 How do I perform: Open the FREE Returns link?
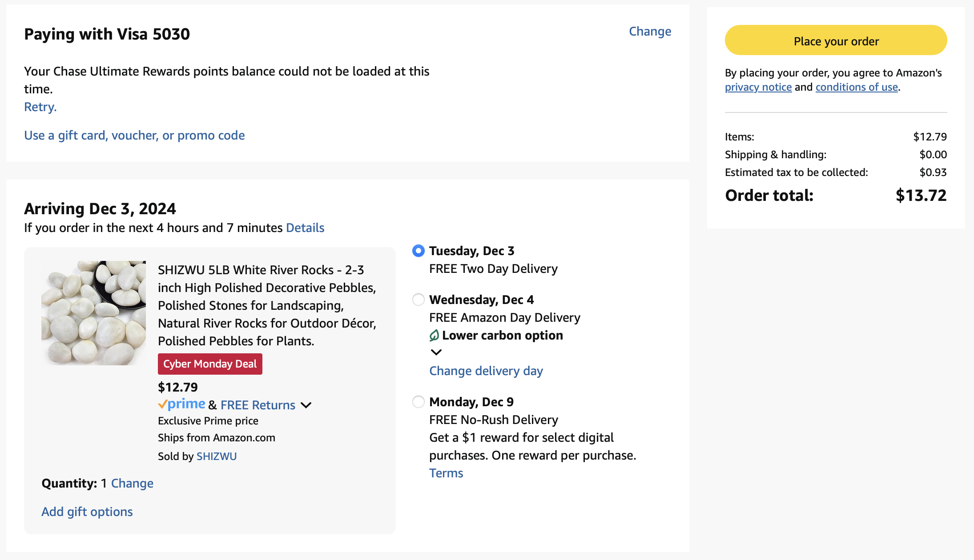tap(258, 405)
